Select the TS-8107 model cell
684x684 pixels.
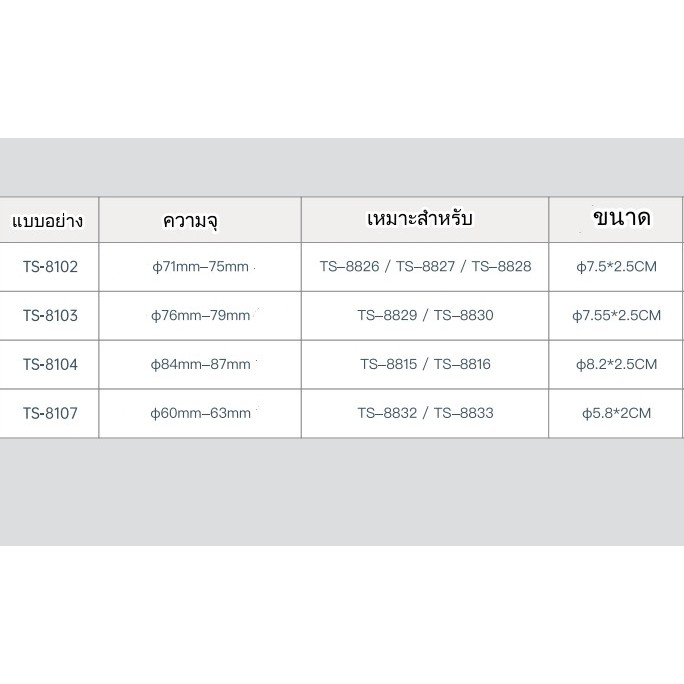pyautogui.click(x=50, y=413)
